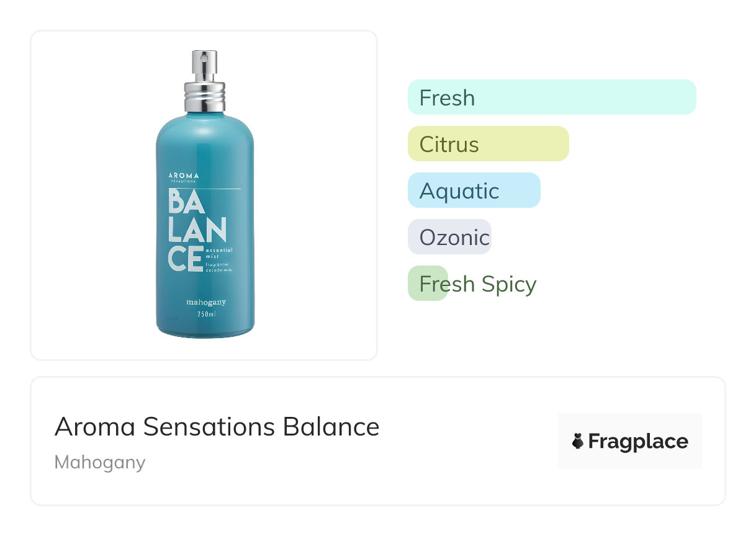Select the Aquatic accord bar

pyautogui.click(x=474, y=190)
